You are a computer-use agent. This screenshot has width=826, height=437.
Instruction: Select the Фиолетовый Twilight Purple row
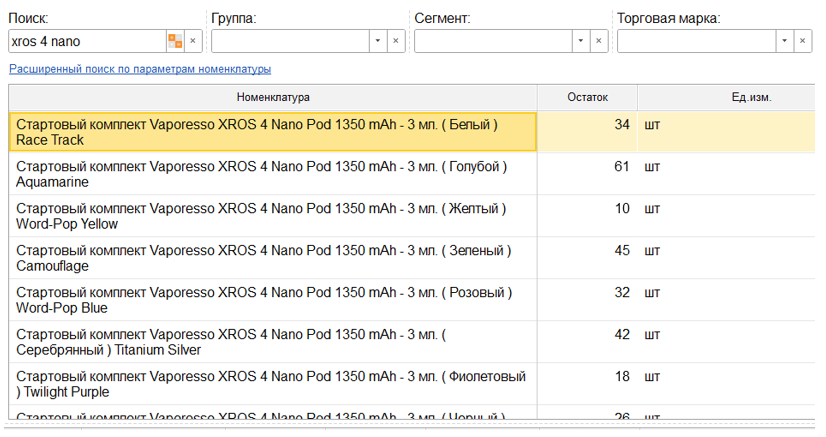[272, 384]
